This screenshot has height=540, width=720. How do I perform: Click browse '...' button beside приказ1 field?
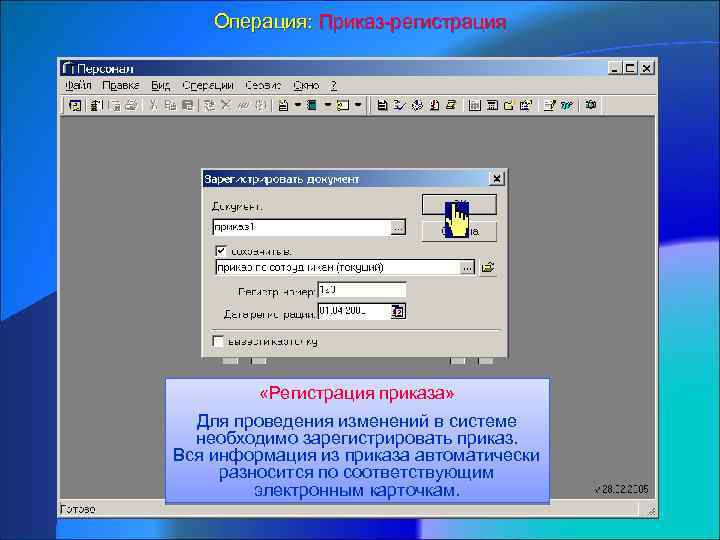pos(398,227)
